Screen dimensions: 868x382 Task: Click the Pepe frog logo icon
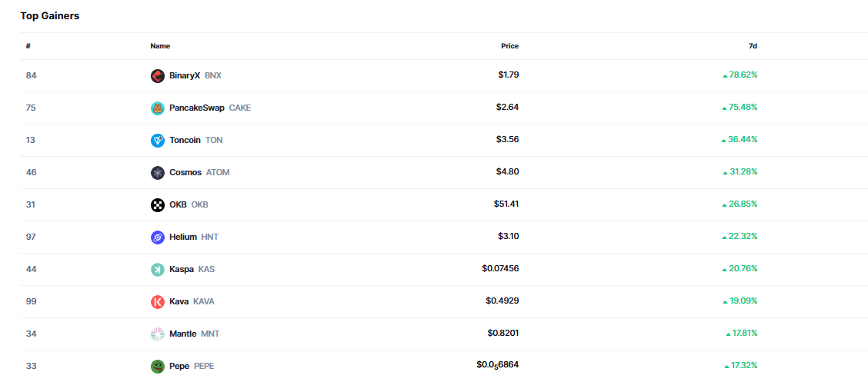158,366
